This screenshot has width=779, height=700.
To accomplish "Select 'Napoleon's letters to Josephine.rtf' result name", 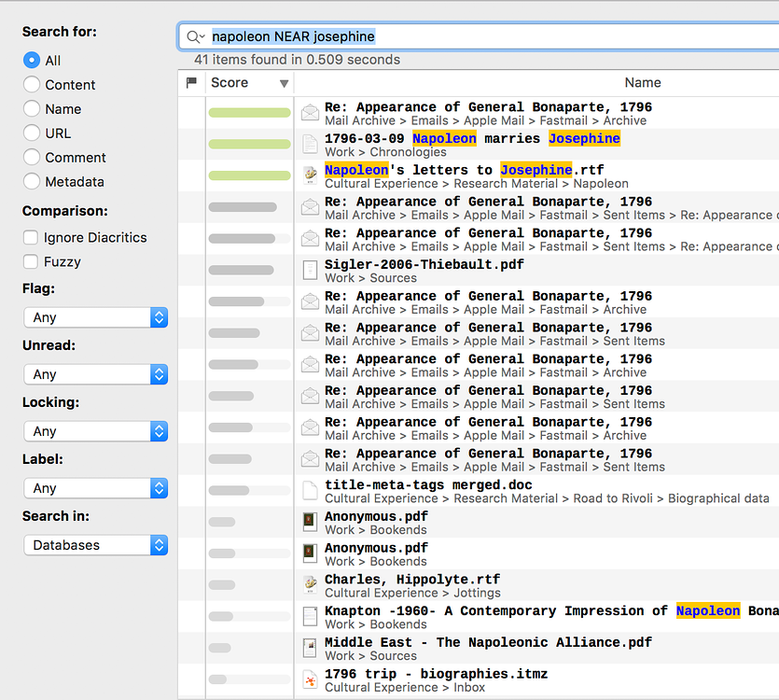I will (465, 170).
